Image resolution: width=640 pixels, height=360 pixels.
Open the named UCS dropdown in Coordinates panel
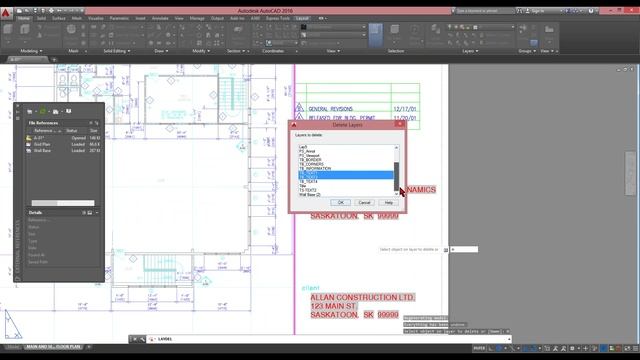[282, 43]
